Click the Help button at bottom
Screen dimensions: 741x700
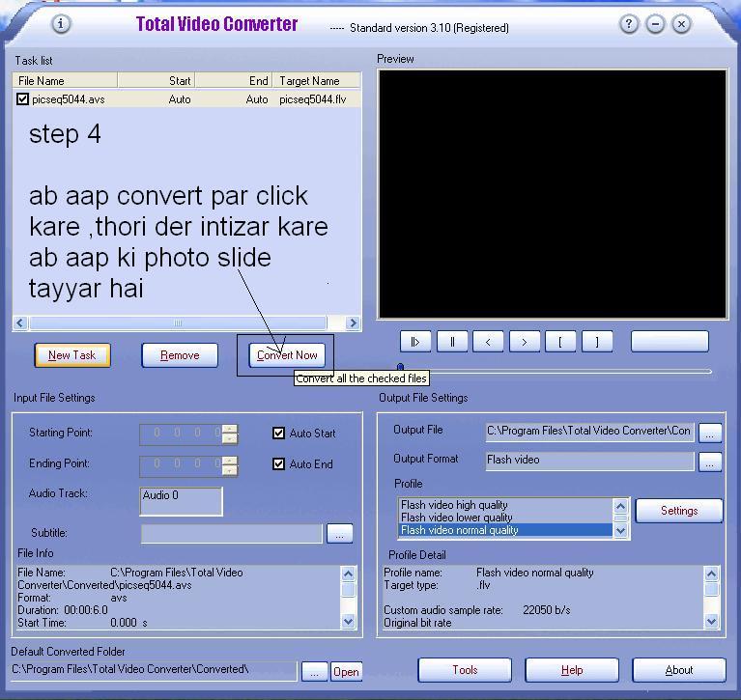(572, 670)
